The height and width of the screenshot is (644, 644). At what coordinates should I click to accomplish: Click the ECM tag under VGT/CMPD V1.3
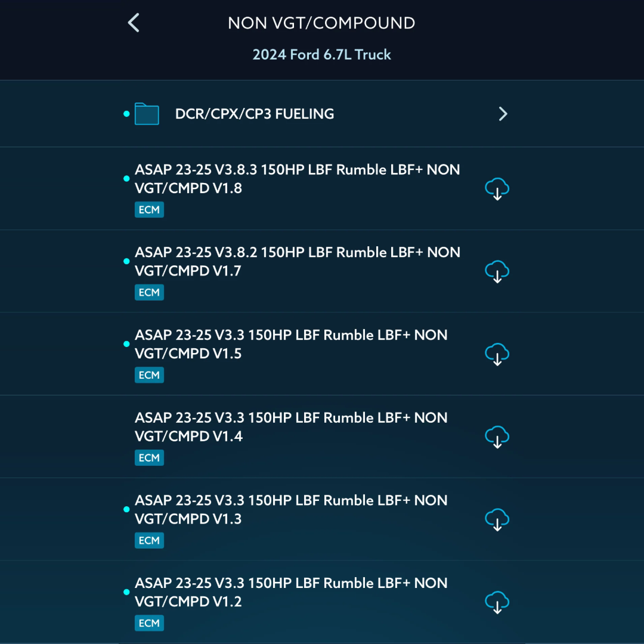(149, 540)
